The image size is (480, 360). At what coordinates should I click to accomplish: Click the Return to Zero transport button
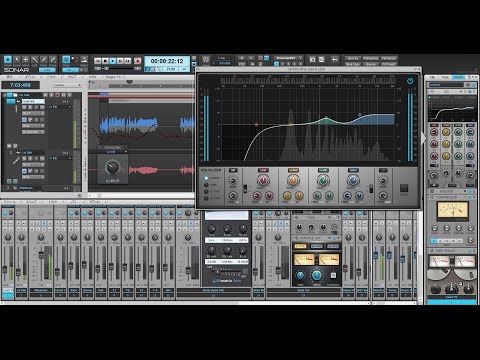(97, 61)
